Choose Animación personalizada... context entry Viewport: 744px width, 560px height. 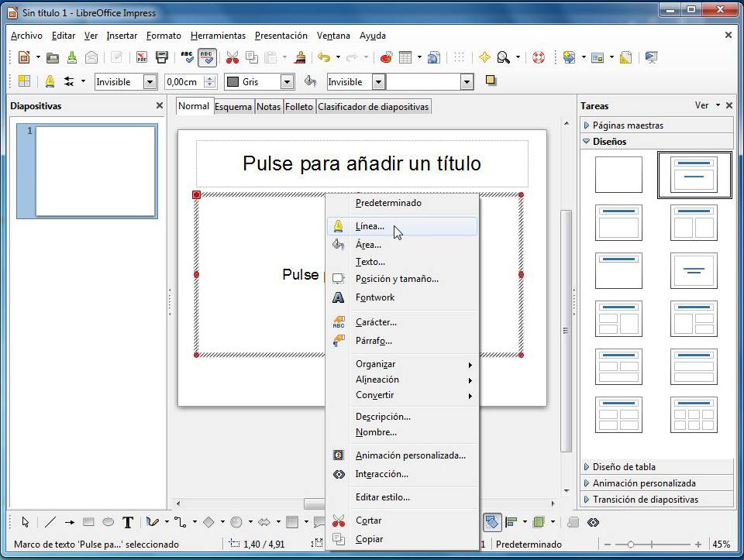pos(402,455)
